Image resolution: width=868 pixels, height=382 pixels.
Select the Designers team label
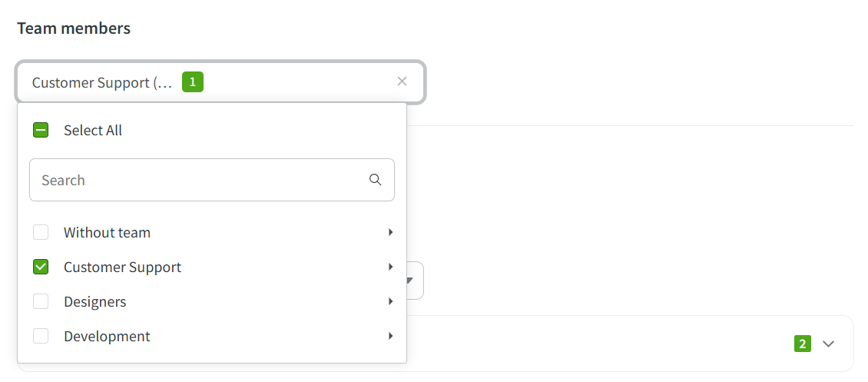tap(95, 302)
